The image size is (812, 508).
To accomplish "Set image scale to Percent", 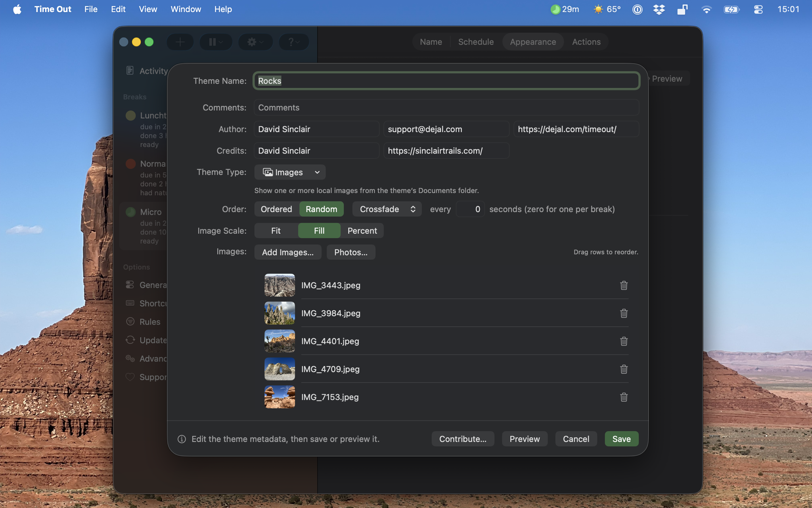I will point(362,231).
